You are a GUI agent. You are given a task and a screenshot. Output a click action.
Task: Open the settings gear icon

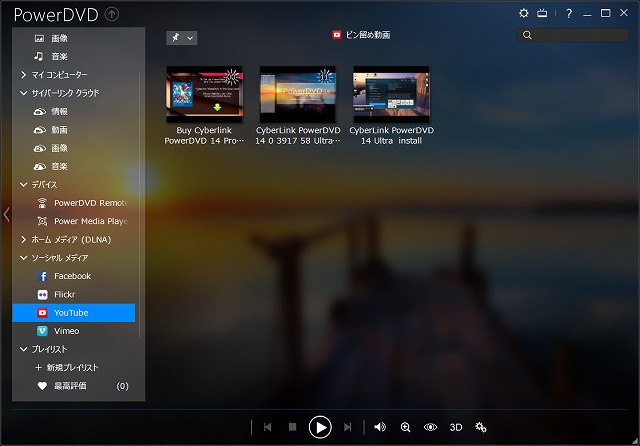524,13
